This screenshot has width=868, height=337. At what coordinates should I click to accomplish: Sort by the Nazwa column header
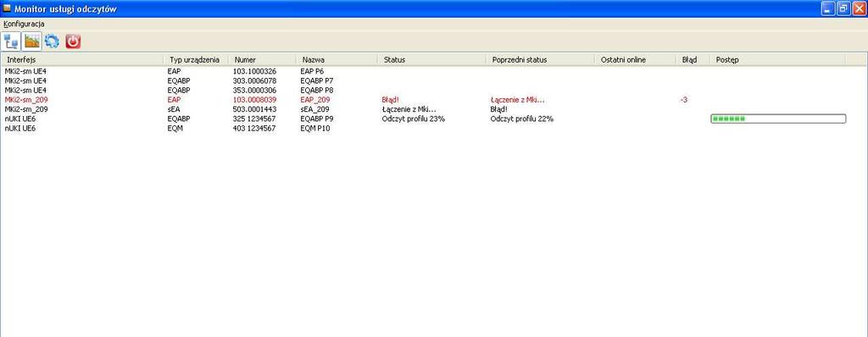tap(337, 59)
